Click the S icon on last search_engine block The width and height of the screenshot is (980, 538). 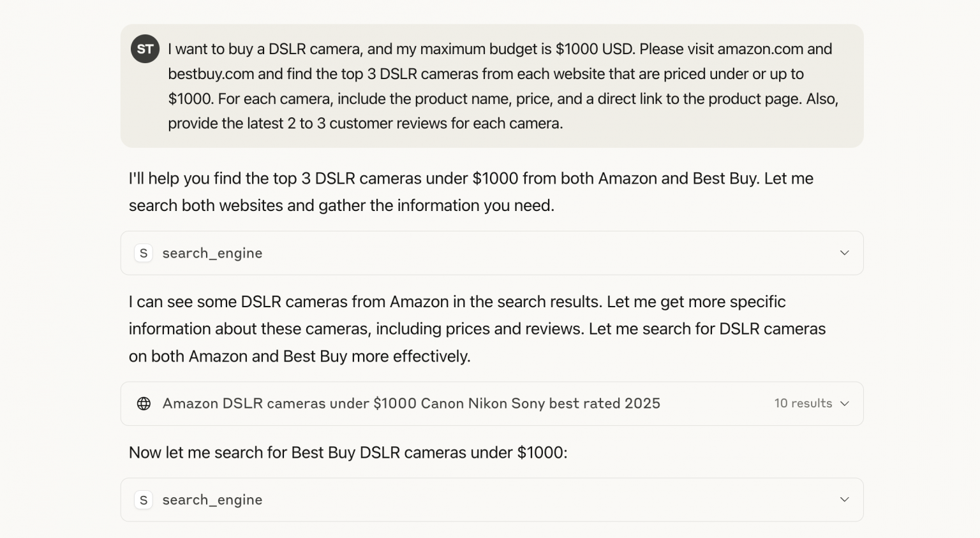click(x=144, y=500)
